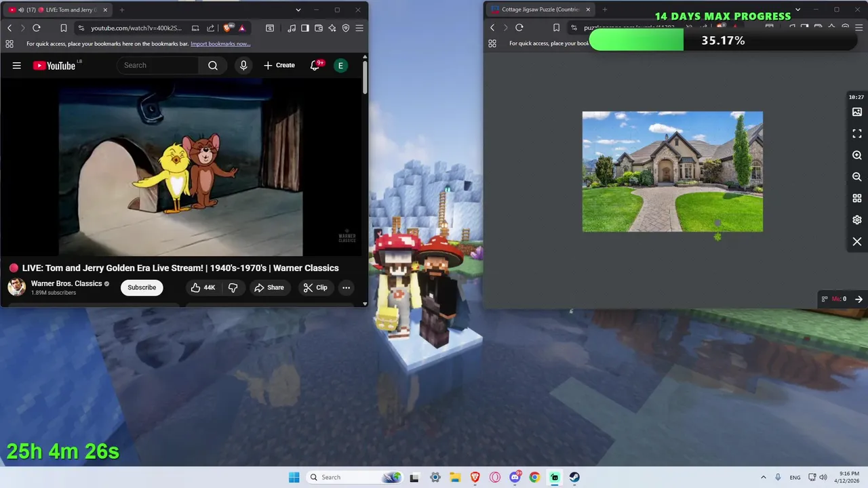Click the Brave Shields icon in YouTube window
The width and height of the screenshot is (868, 488).
click(229, 28)
